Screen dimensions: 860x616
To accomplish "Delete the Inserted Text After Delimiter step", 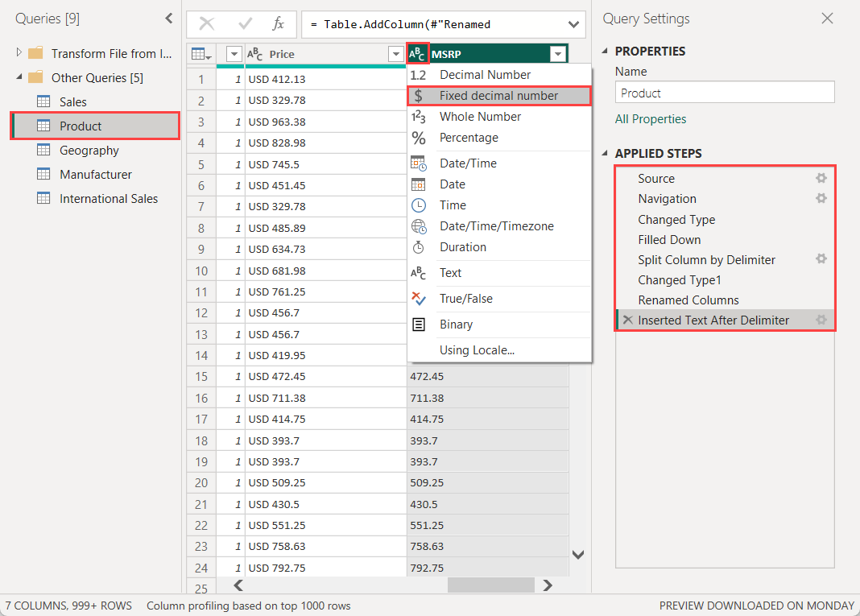I will pyautogui.click(x=628, y=320).
